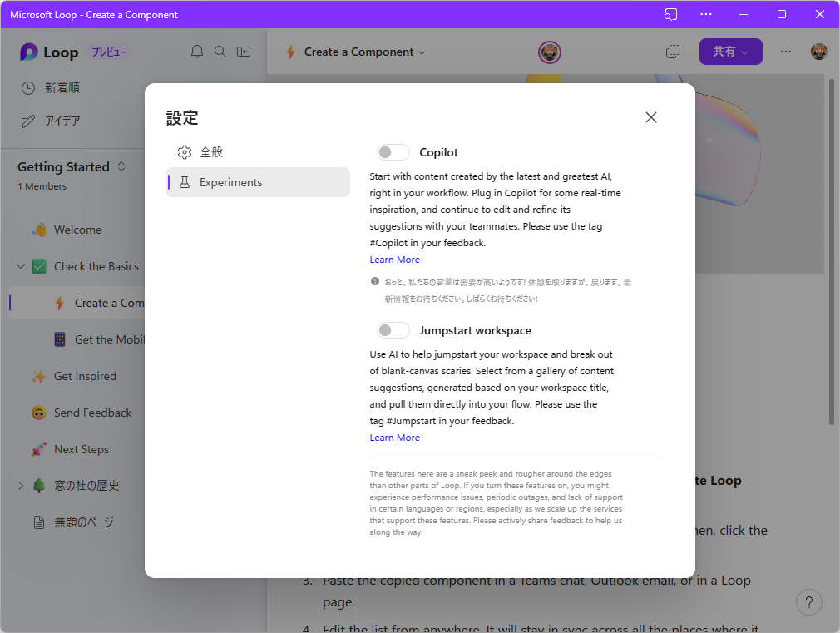
Task: Open Help via the question mark button
Action: click(x=808, y=601)
